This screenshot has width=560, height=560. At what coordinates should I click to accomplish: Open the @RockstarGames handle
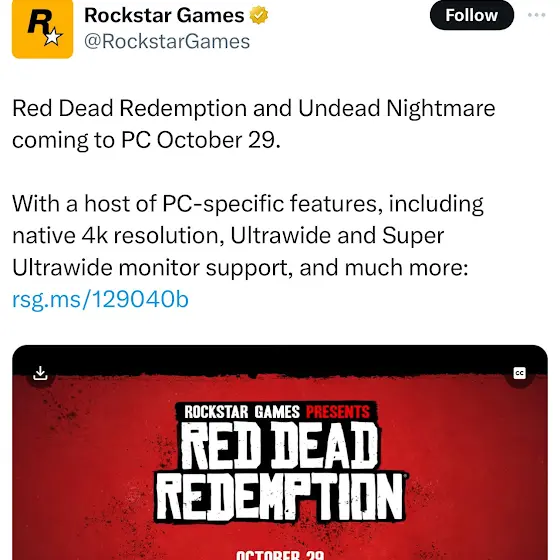point(167,41)
